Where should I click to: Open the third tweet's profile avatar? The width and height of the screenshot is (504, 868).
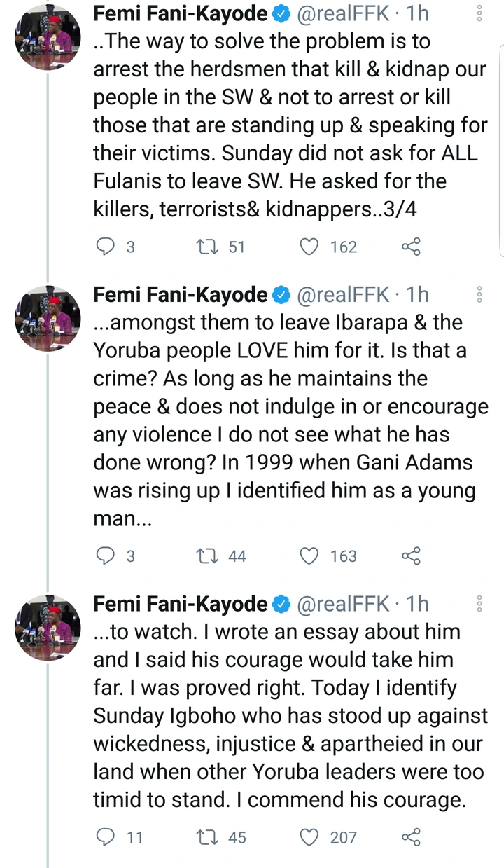pyautogui.click(x=48, y=626)
